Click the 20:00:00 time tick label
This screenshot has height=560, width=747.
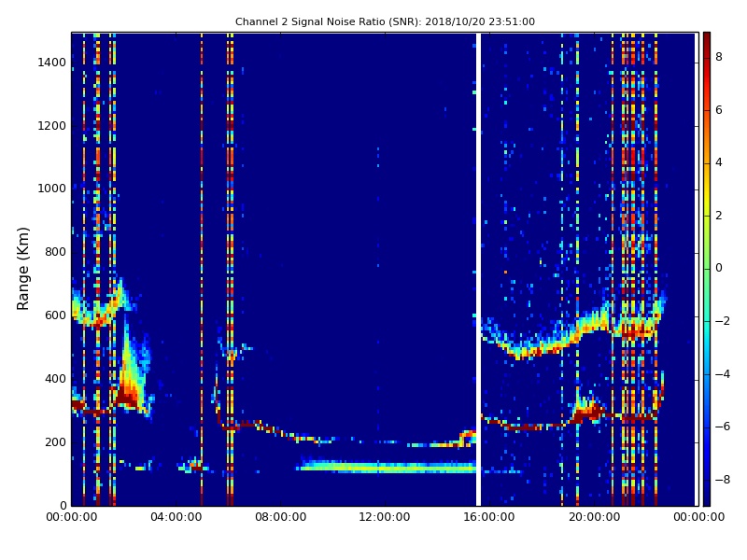point(594,517)
